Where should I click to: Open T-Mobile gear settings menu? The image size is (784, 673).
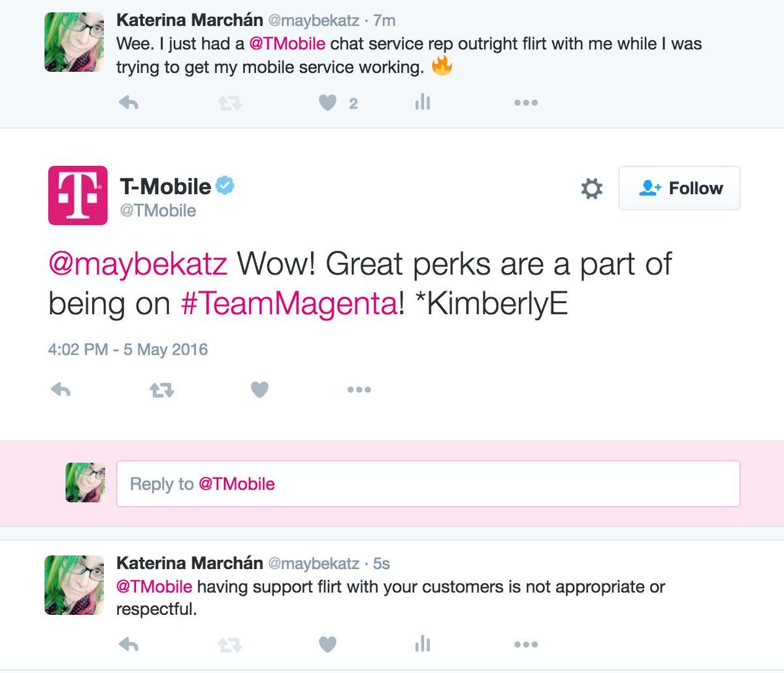(x=591, y=189)
